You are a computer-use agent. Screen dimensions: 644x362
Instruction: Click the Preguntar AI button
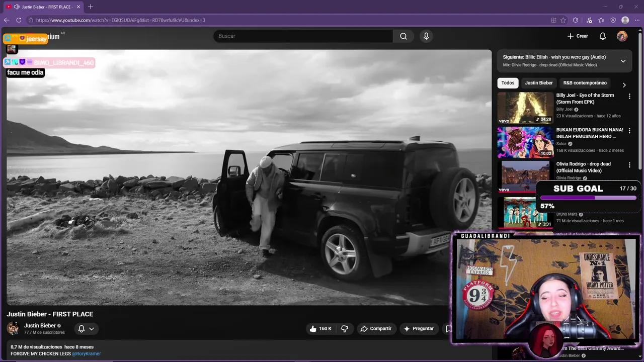pyautogui.click(x=419, y=329)
